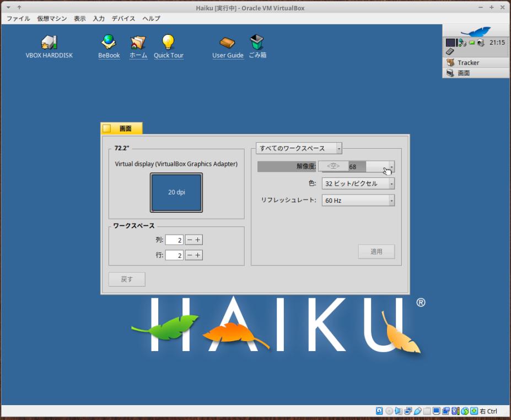Click the network adapters status icon
This screenshot has height=420, width=511.
(408, 411)
